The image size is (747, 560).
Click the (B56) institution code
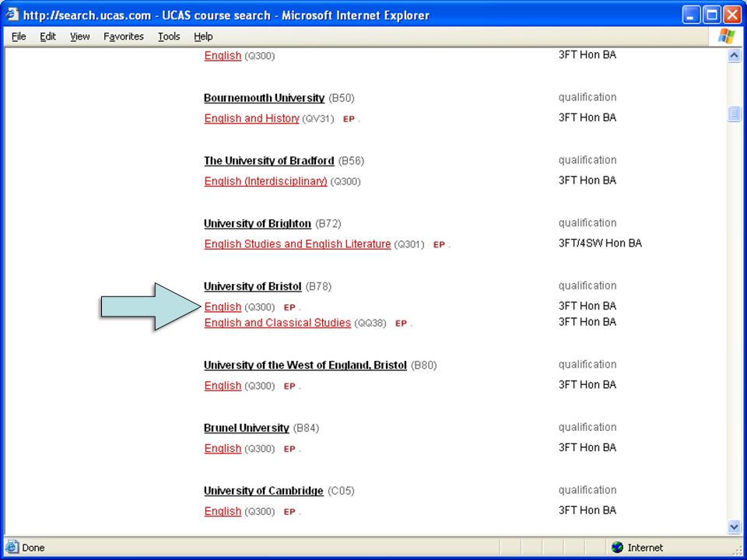tap(351, 161)
